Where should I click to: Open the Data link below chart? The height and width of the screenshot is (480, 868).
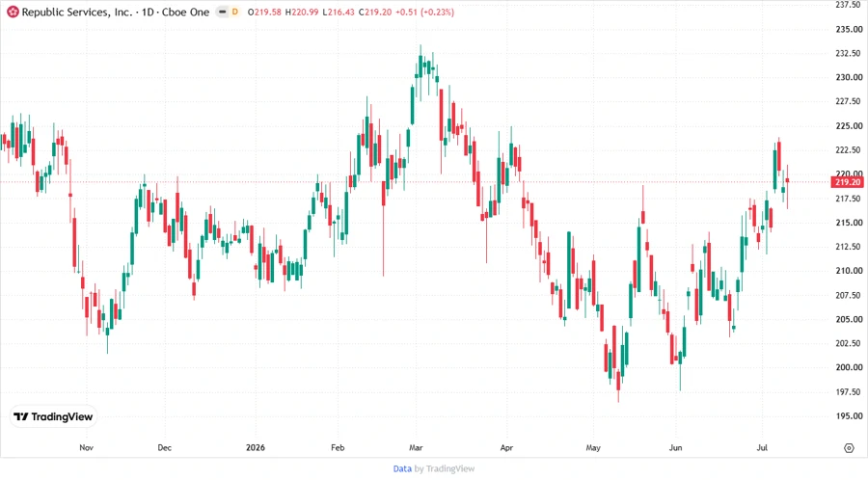(x=402, y=468)
